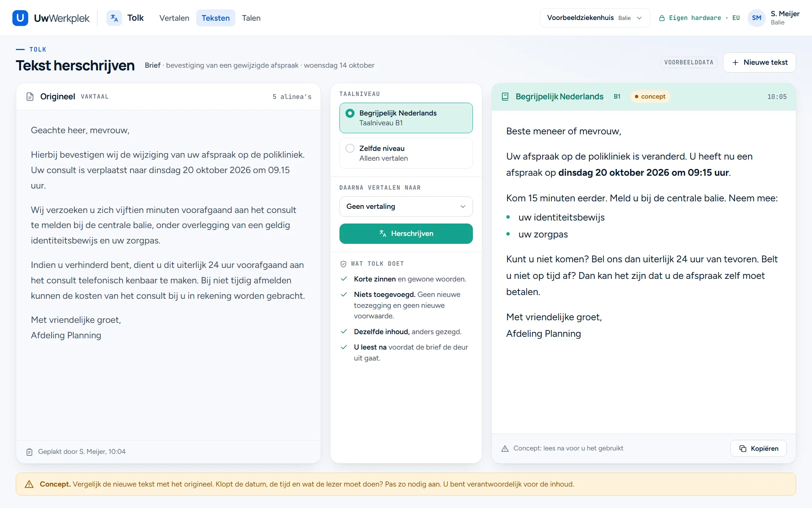Click the shield icon next to Wat Tolk doet

[x=343, y=264]
